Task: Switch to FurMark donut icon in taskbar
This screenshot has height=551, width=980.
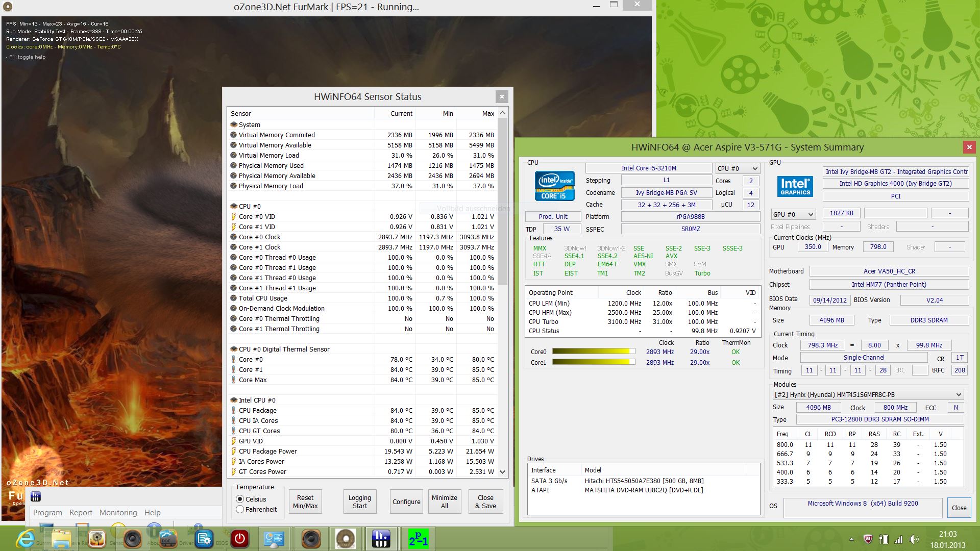Action: [346, 539]
